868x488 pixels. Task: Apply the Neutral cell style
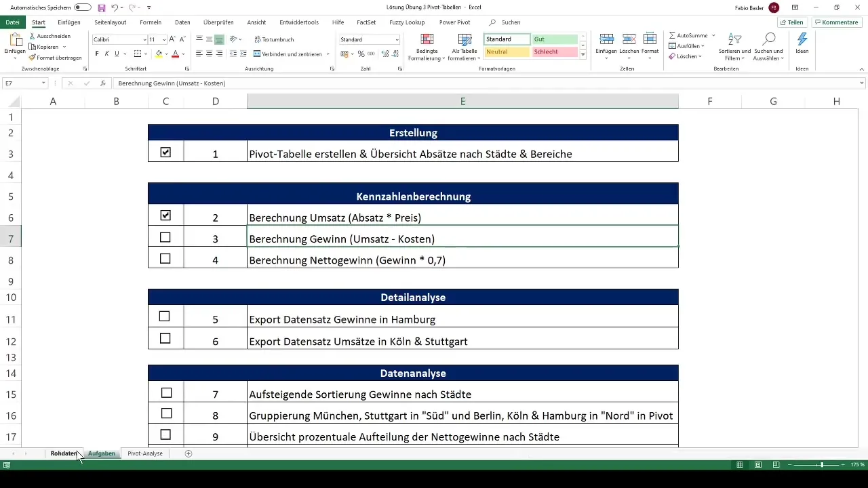coord(507,52)
